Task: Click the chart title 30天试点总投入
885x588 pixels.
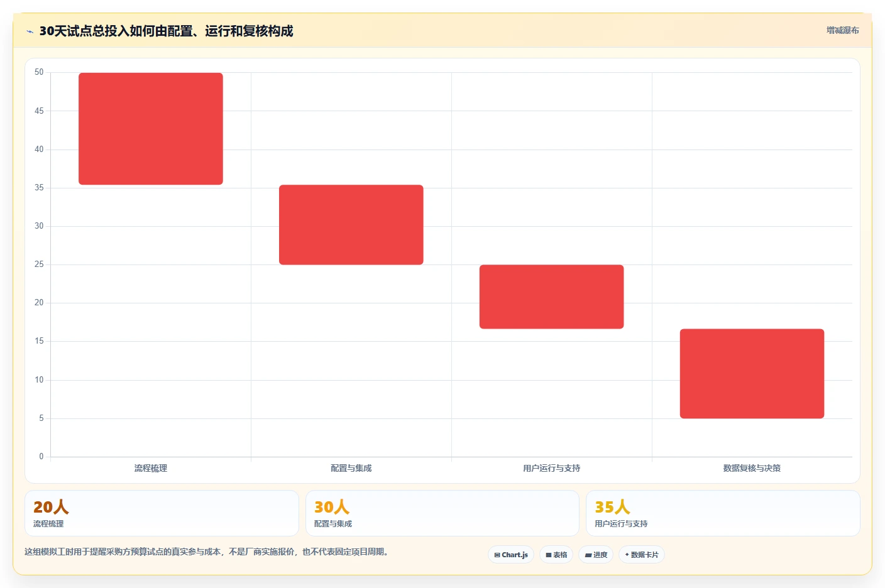Action: [x=166, y=31]
